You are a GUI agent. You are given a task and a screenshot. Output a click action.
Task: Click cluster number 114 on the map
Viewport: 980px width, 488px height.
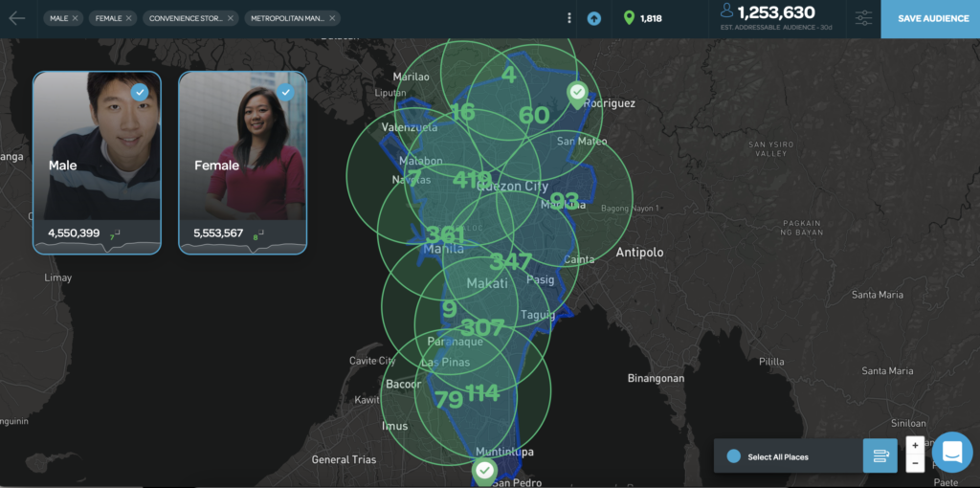482,393
